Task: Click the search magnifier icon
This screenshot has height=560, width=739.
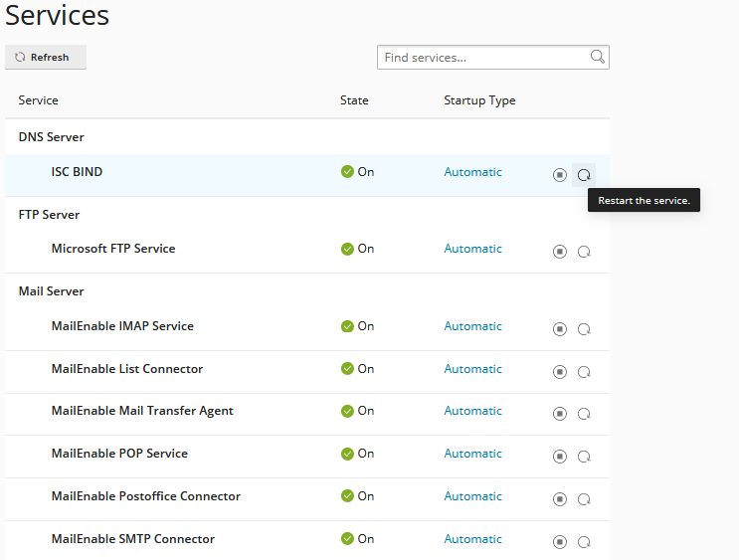Action: (x=598, y=58)
